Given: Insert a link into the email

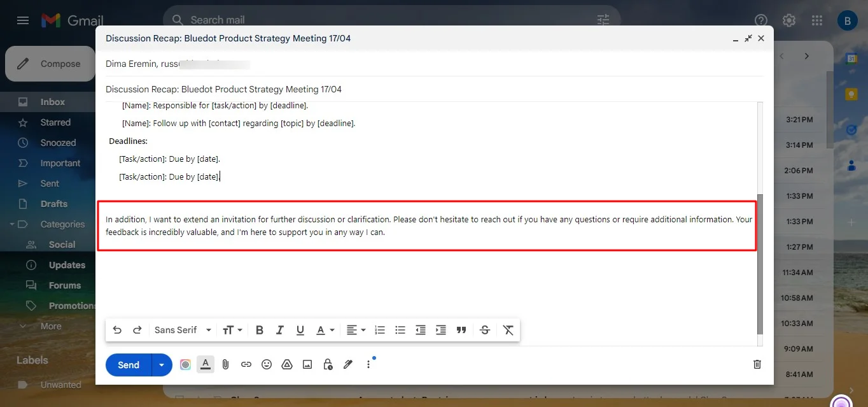Looking at the screenshot, I should pyautogui.click(x=246, y=364).
